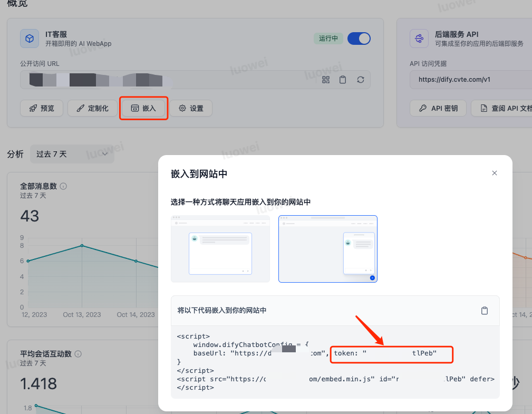The image size is (532, 414).
Task: Open the 预览 preview button
Action: pyautogui.click(x=42, y=108)
